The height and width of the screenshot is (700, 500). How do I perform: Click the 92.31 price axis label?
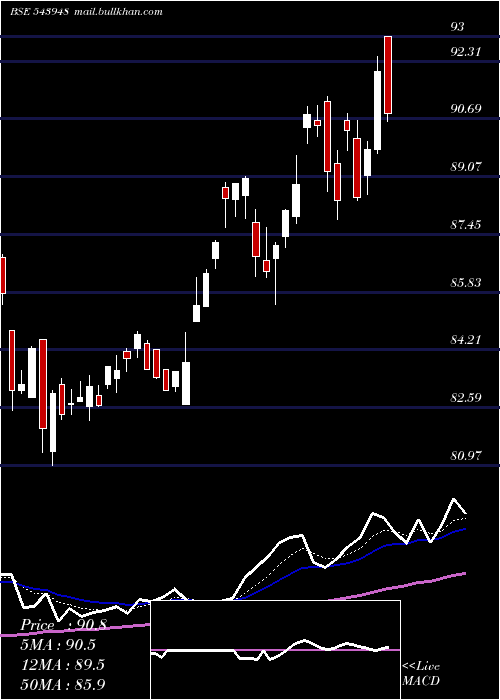pyautogui.click(x=466, y=52)
